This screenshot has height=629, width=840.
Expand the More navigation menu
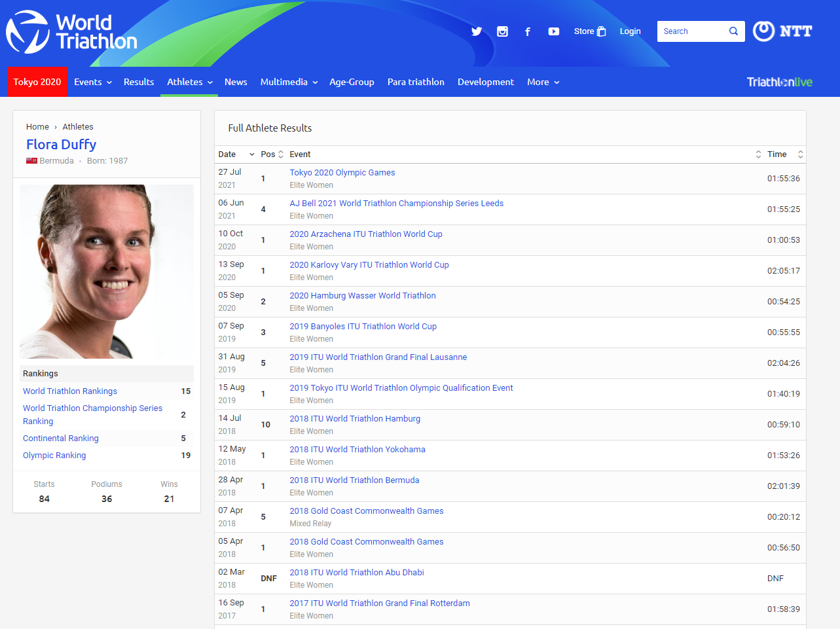pos(543,82)
